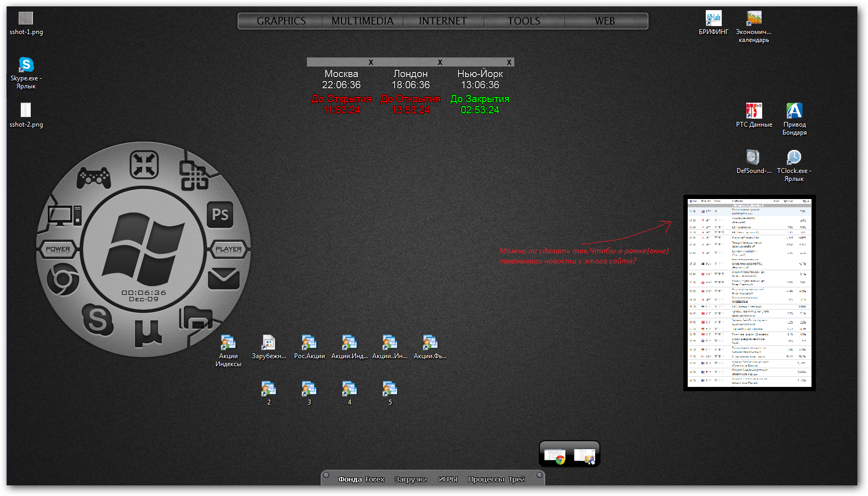Select the Forex tab in bottom bar

pos(375,479)
